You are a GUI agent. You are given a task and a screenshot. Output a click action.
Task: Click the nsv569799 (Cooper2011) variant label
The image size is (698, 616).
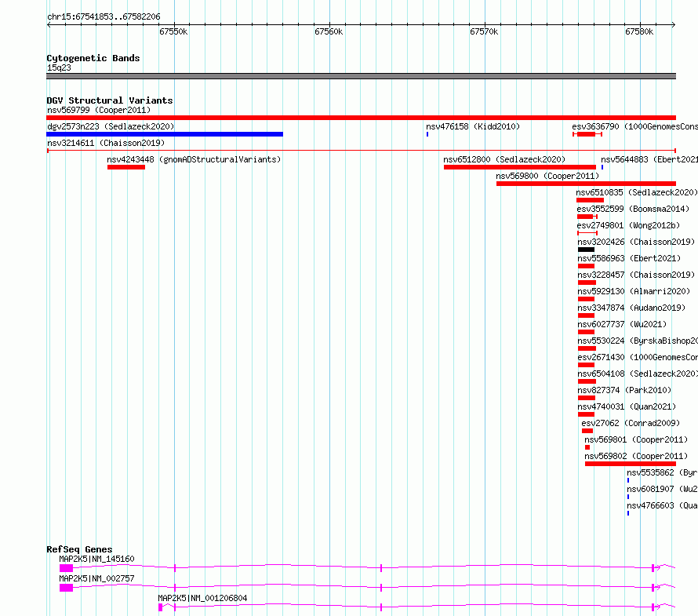[99, 110]
